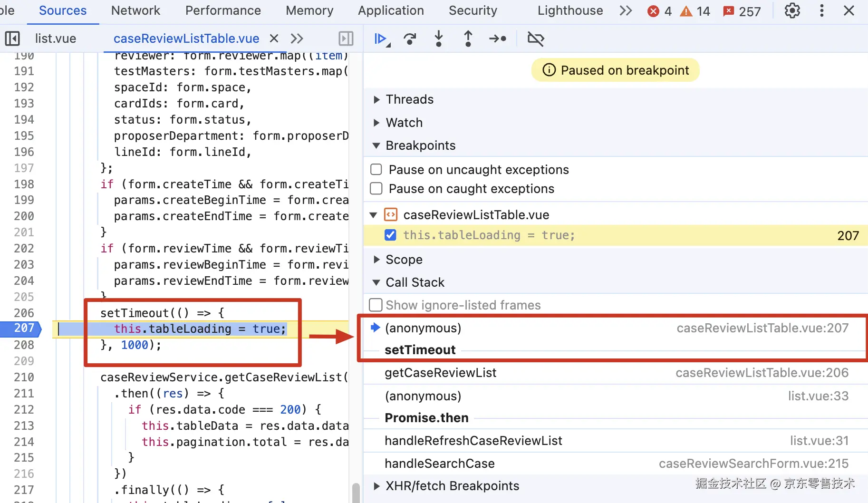The image size is (868, 503).
Task: Expand the Threads section
Action: click(376, 99)
